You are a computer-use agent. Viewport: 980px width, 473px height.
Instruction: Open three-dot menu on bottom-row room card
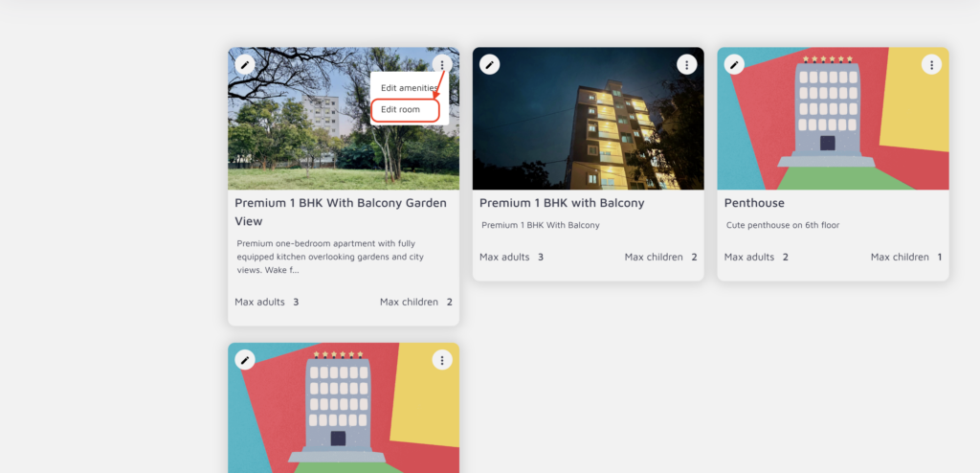(x=441, y=360)
